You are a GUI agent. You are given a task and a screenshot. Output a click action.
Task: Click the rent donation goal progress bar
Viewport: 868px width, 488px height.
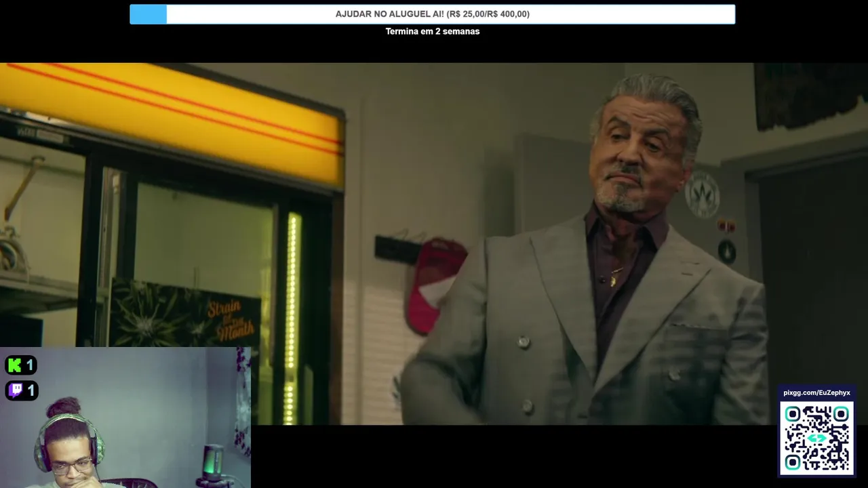pos(432,14)
